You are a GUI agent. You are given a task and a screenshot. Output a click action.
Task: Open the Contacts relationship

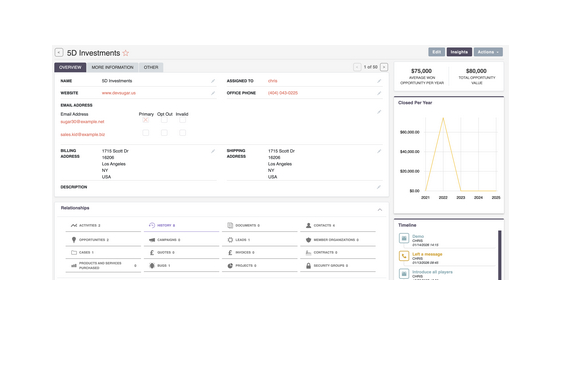[x=338, y=225]
